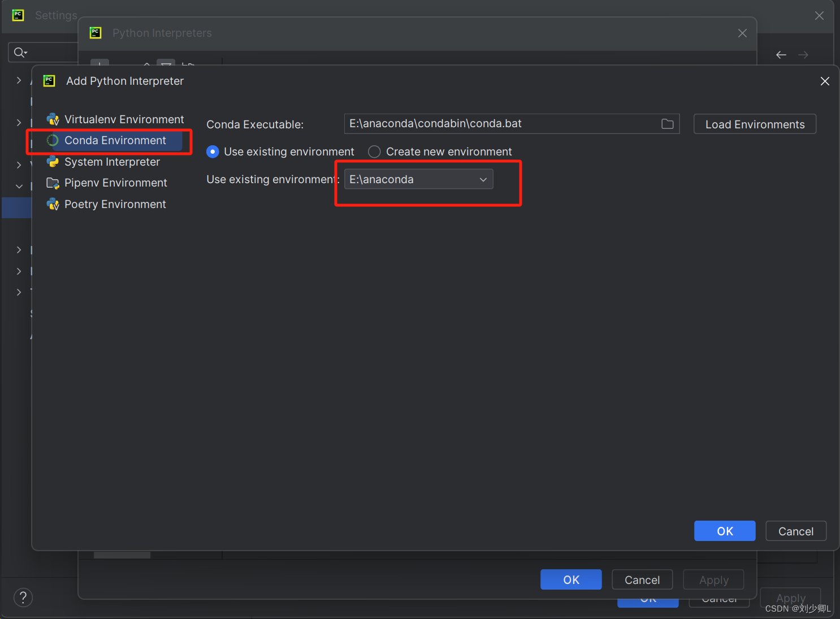Collapse the expanded Settings tree node
This screenshot has width=840, height=619.
(x=19, y=186)
